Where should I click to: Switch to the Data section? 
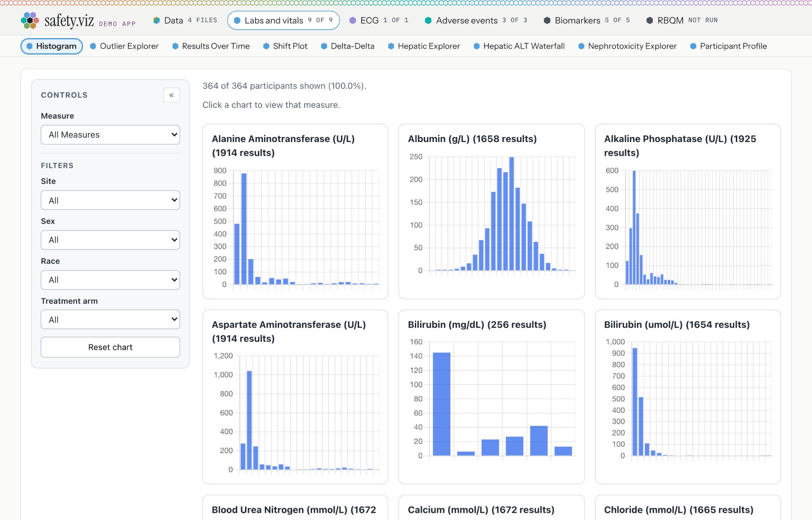pos(185,20)
